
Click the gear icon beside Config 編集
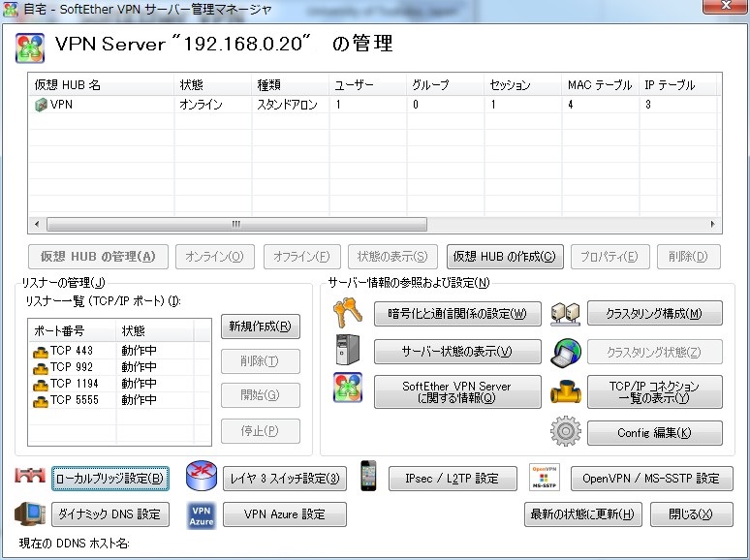pos(565,431)
